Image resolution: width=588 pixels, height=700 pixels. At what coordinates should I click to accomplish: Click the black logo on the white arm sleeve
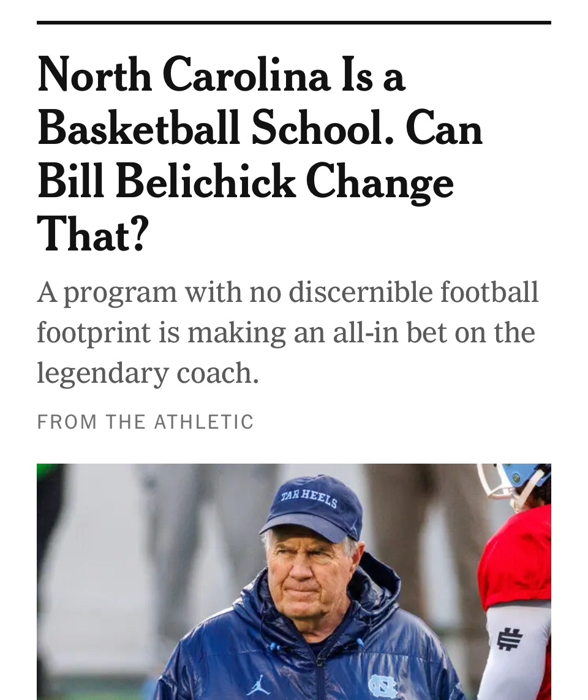point(509,639)
